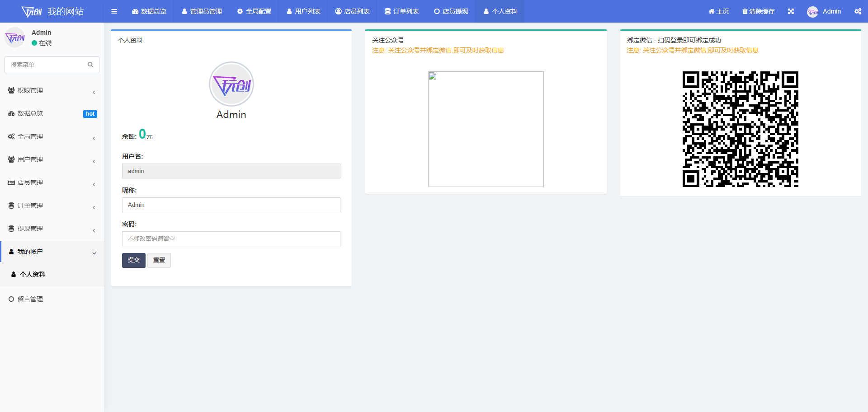Expand the 用户管理 sidebar menu
Viewport: 868px width, 412px height.
pos(52,159)
